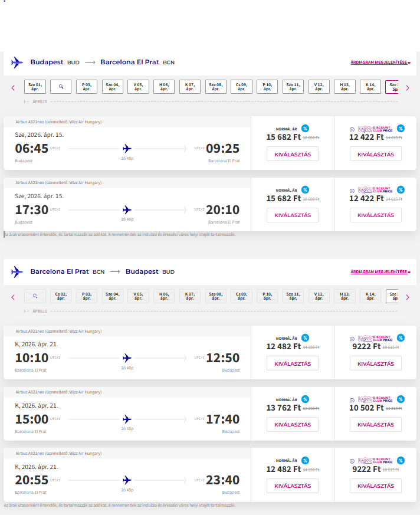This screenshot has width=420, height=515.
Task: Select V 12, ápr. in the Barcelona–Budapest dates
Action: pos(319,296)
